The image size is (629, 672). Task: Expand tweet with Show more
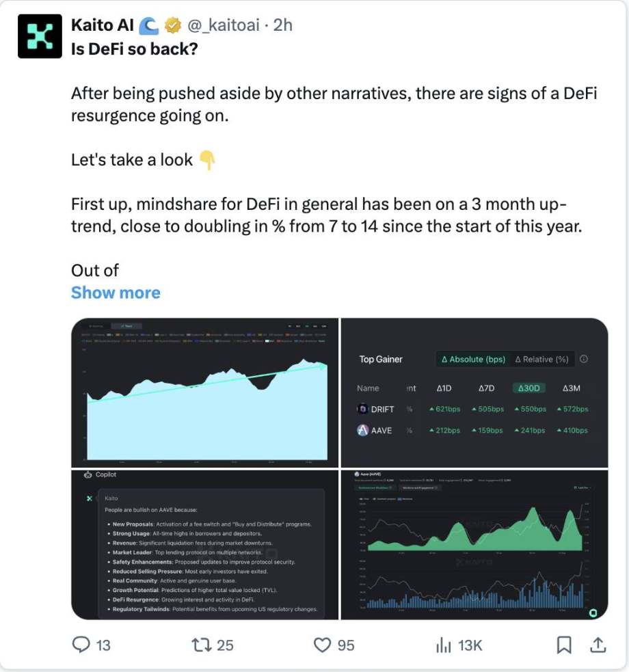[116, 293]
